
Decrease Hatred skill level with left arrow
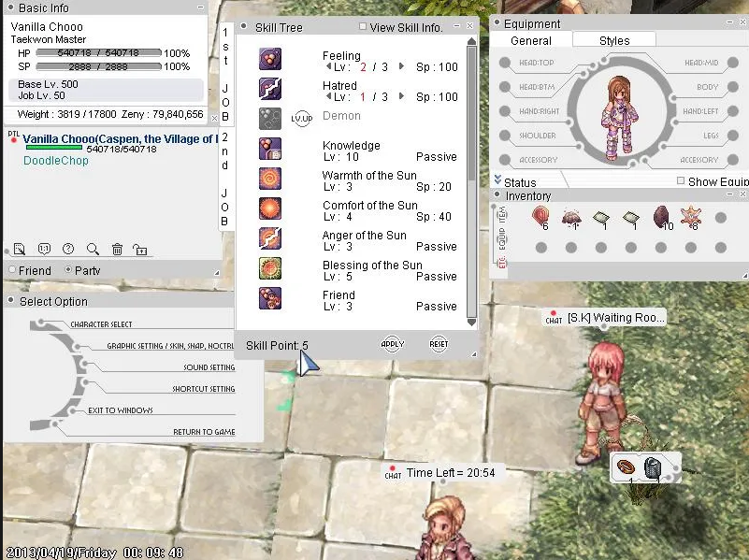pos(327,97)
